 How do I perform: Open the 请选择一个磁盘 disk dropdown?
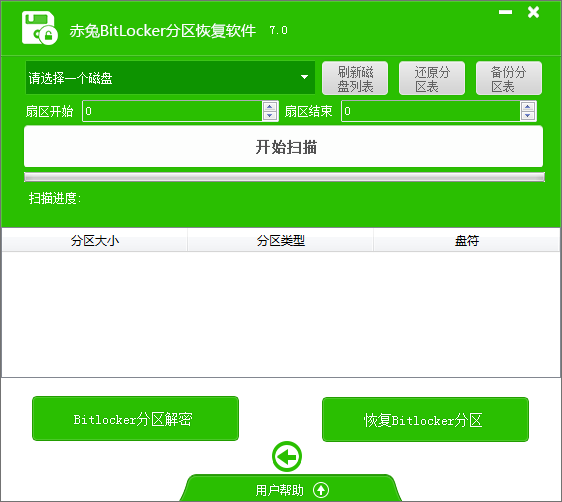170,77
